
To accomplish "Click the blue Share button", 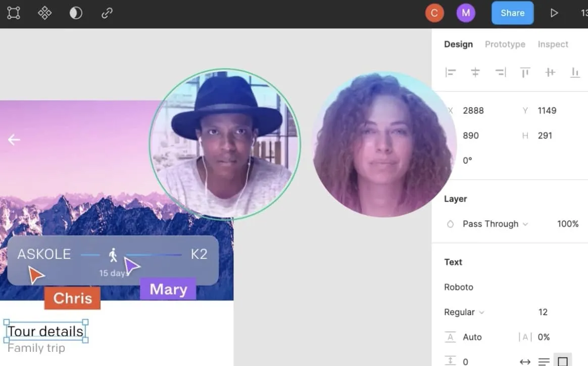I will (x=512, y=13).
